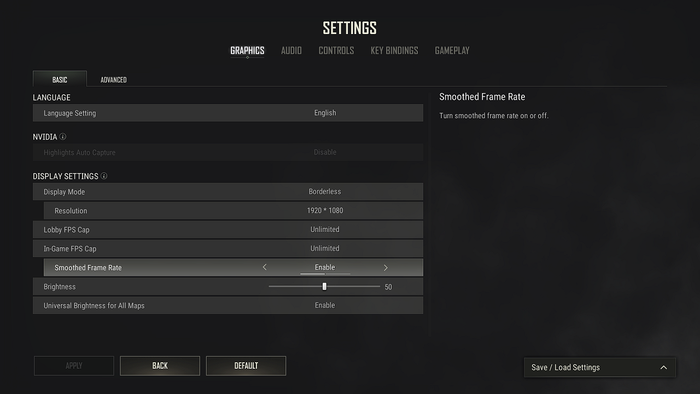Open Resolution 1920 * 1080 selector
Screen dimensions: 700x394
(325, 211)
